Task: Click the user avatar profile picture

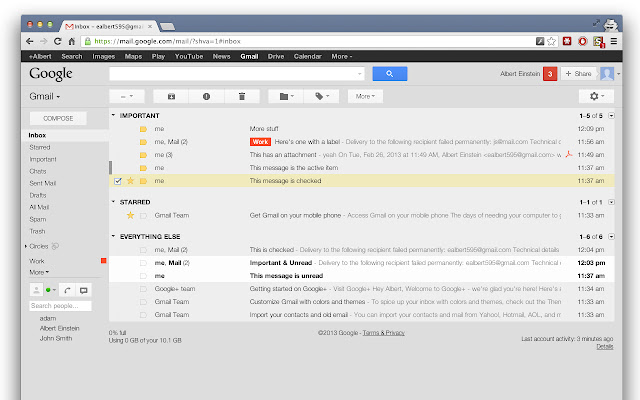Action: 607,74
